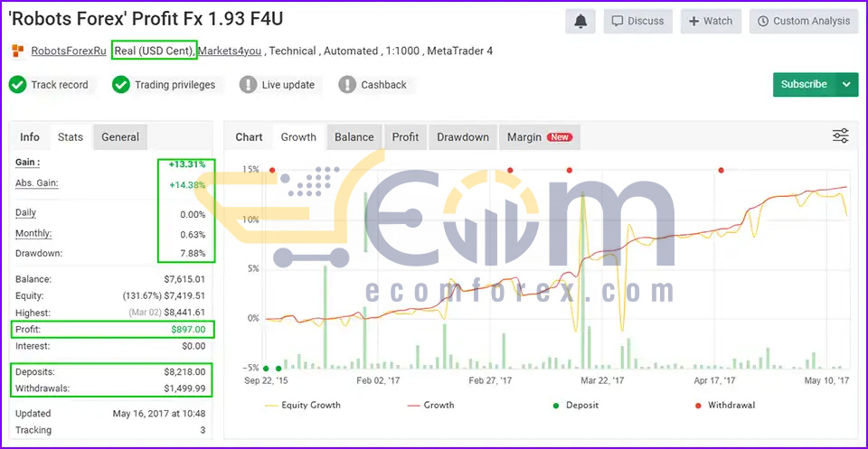
Task: Click the Track record green check icon
Action: click(18, 85)
